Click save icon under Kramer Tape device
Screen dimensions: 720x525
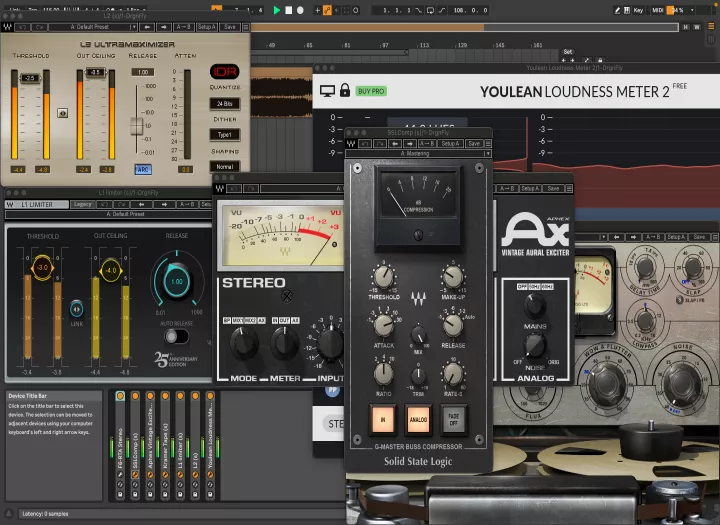pos(165,494)
